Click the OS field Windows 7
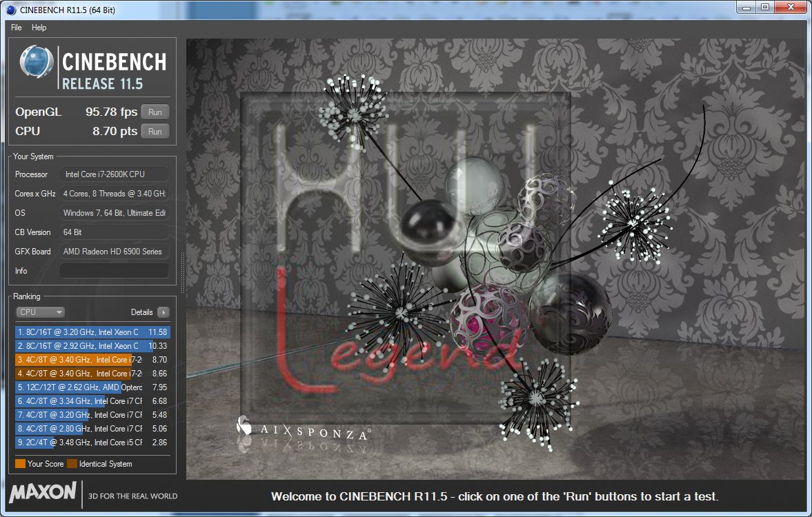The image size is (812, 517). (115, 213)
